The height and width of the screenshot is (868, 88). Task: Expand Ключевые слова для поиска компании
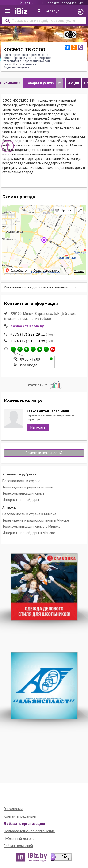44,288
